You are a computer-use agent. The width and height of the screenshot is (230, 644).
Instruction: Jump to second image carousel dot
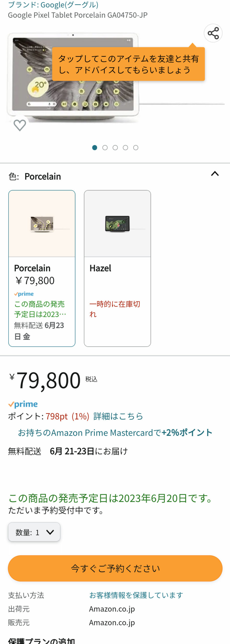coord(105,148)
